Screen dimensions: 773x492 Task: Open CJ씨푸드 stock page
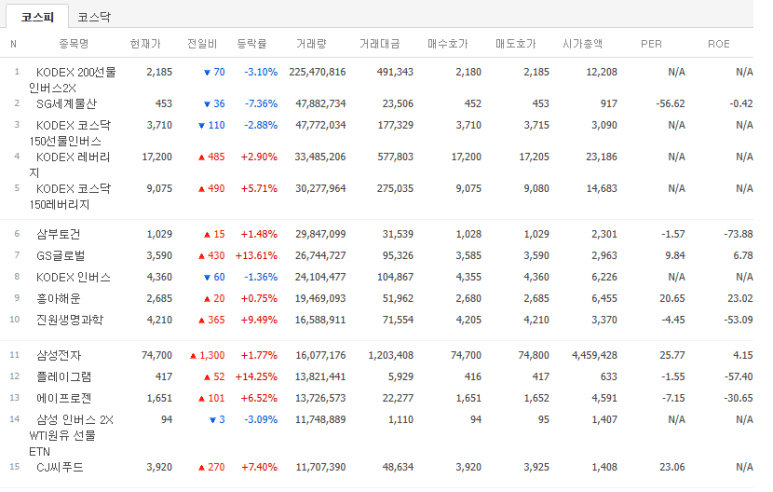click(60, 467)
